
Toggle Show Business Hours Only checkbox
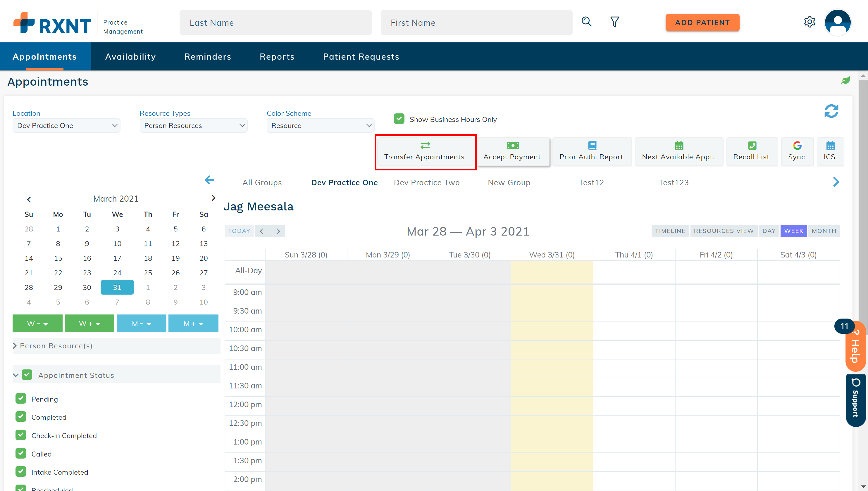pos(399,119)
